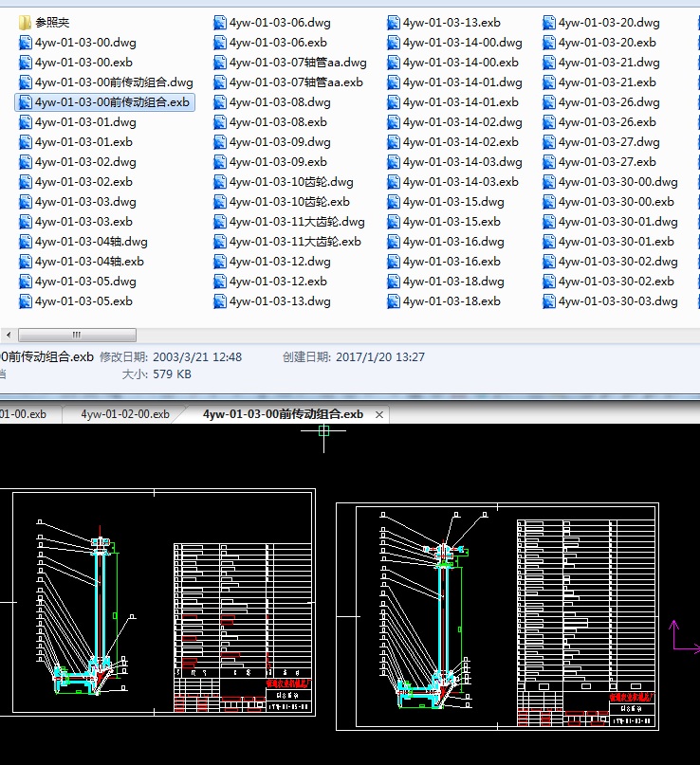Select file name 4yw-01-03-03.exb
Screen dimensions: 700x765
pyautogui.click(x=83, y=222)
